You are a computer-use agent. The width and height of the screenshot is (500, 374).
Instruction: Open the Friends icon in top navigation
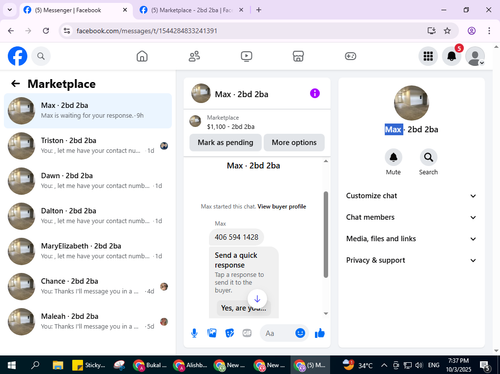pyautogui.click(x=194, y=56)
